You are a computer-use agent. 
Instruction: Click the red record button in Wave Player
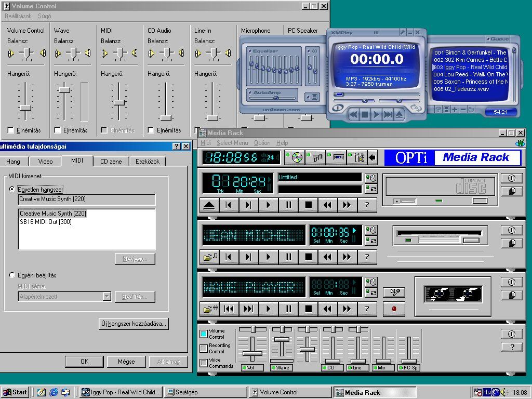[394, 309]
